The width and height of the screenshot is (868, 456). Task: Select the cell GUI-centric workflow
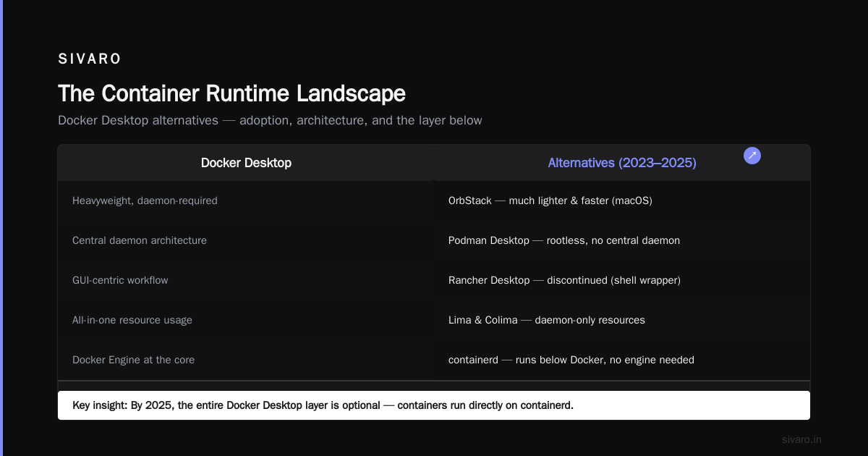pyautogui.click(x=246, y=280)
